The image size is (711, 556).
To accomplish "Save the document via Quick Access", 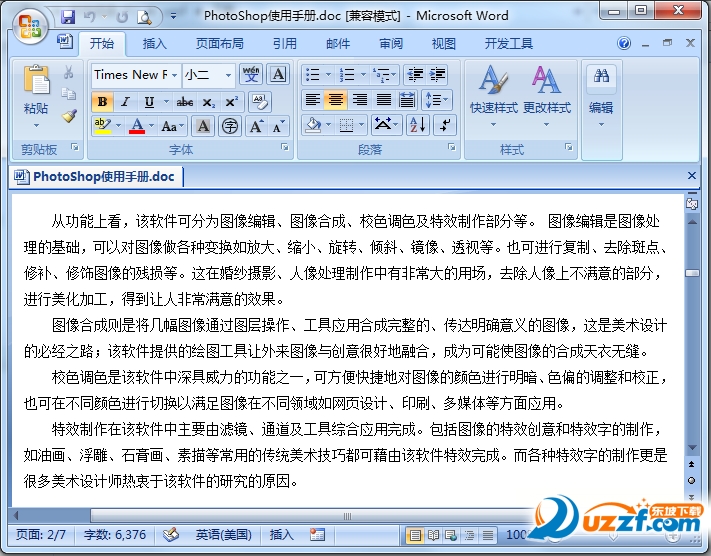I will [x=68, y=17].
